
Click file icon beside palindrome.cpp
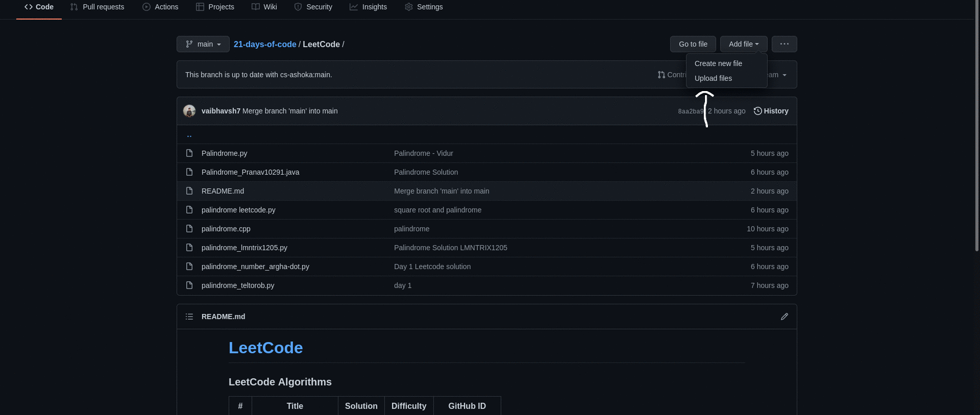tap(189, 229)
